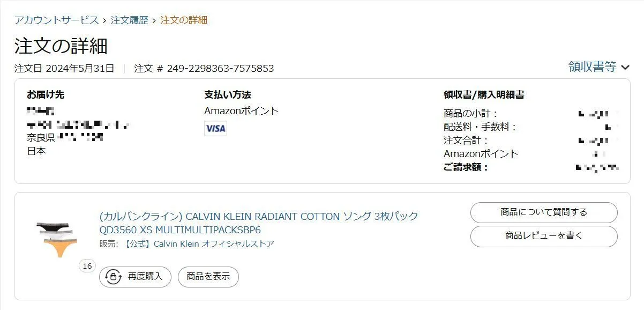The image size is (644, 310).
Task: Click the Amazonポイント text under 支払い方法
Action: pos(242,111)
